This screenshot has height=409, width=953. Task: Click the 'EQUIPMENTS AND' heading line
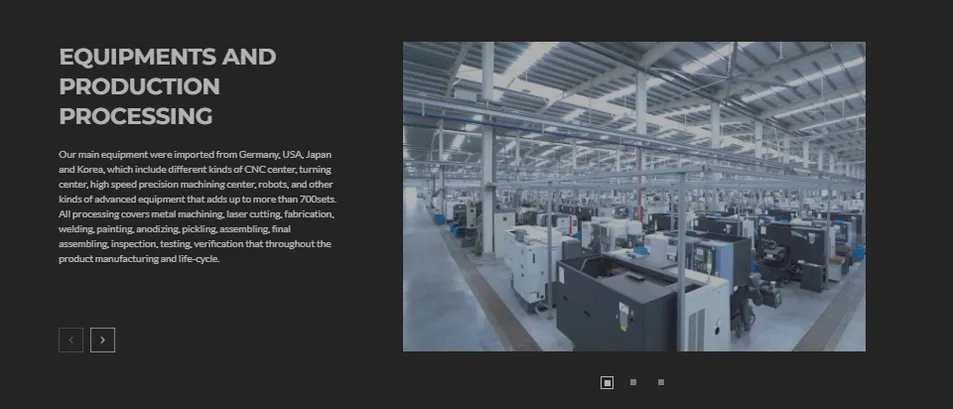167,57
